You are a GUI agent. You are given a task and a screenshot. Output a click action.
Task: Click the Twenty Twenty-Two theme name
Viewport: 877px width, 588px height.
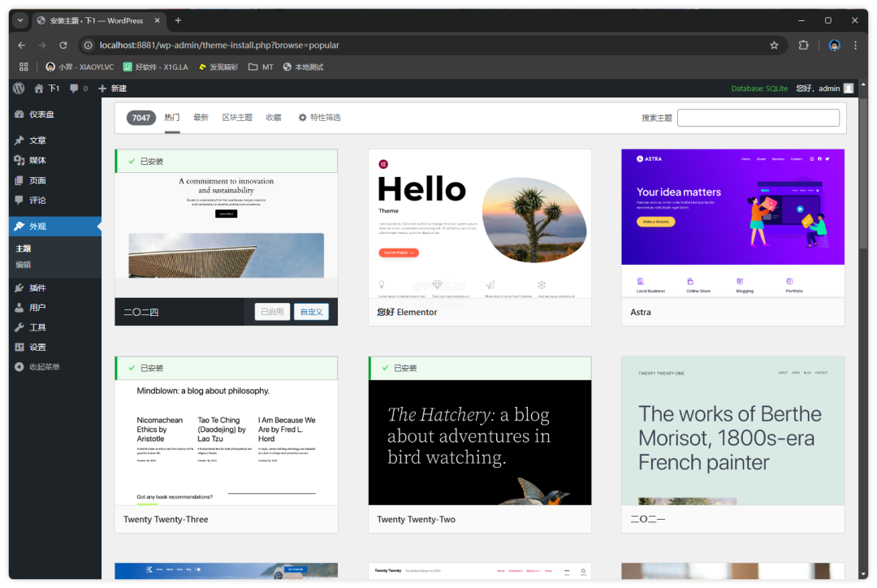(x=416, y=519)
